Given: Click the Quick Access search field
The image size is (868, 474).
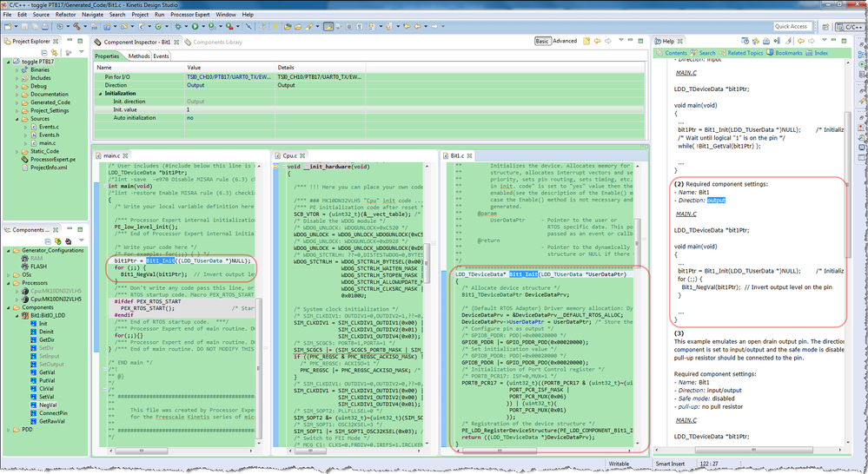Looking at the screenshot, I should coord(792,27).
